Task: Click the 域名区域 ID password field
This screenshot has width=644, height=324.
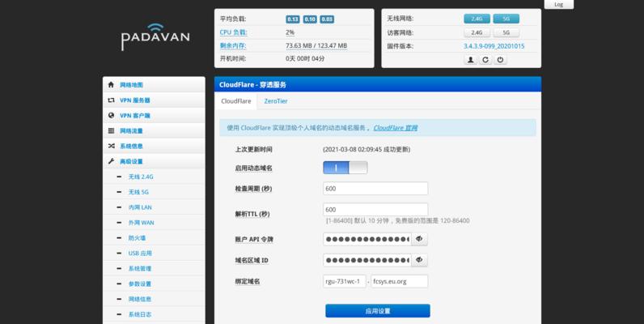Action: (x=367, y=260)
